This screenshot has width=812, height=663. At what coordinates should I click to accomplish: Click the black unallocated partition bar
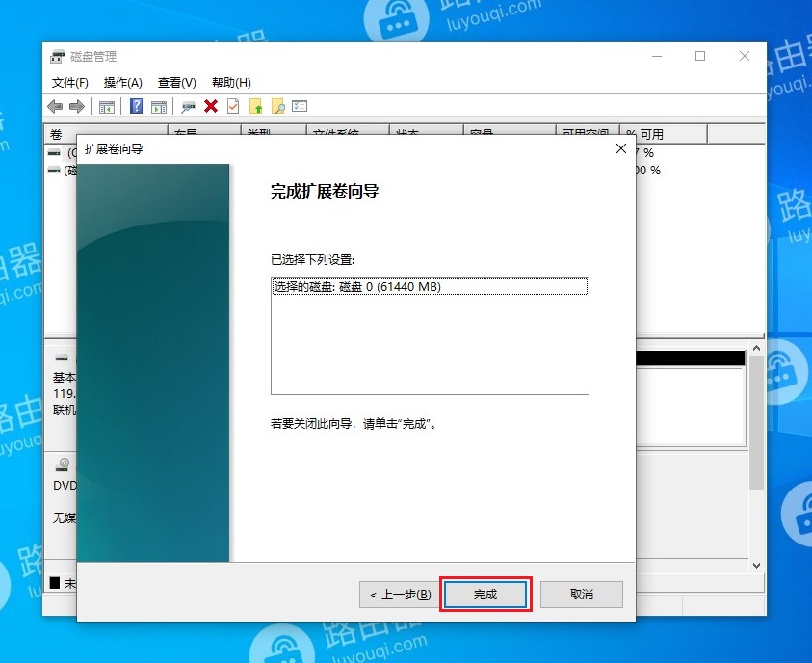691,358
